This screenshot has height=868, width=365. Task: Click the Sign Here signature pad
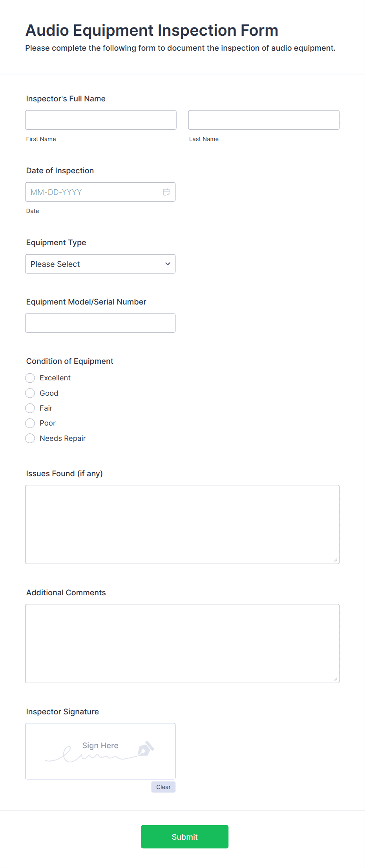100,751
